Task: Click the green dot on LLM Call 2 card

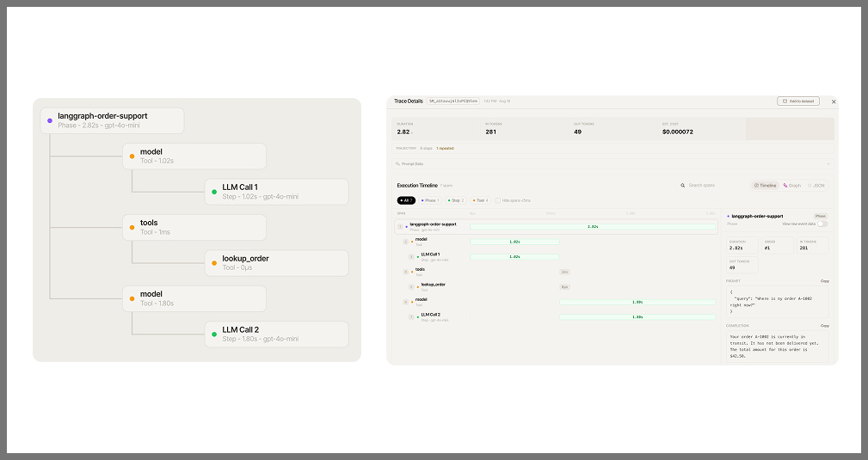Action: pyautogui.click(x=214, y=334)
